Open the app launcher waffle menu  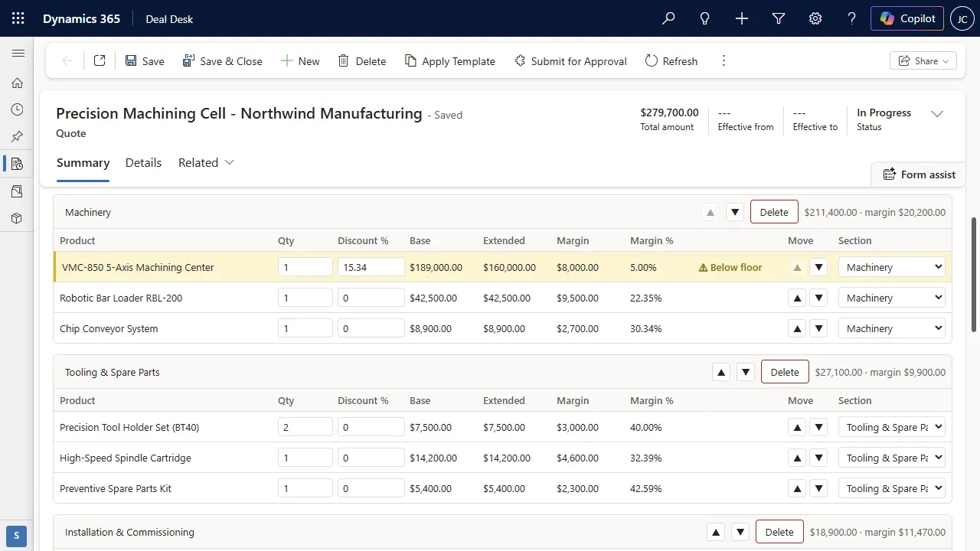(x=18, y=18)
